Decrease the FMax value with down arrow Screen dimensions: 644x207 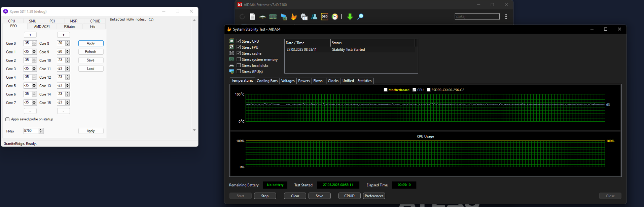[x=41, y=132]
